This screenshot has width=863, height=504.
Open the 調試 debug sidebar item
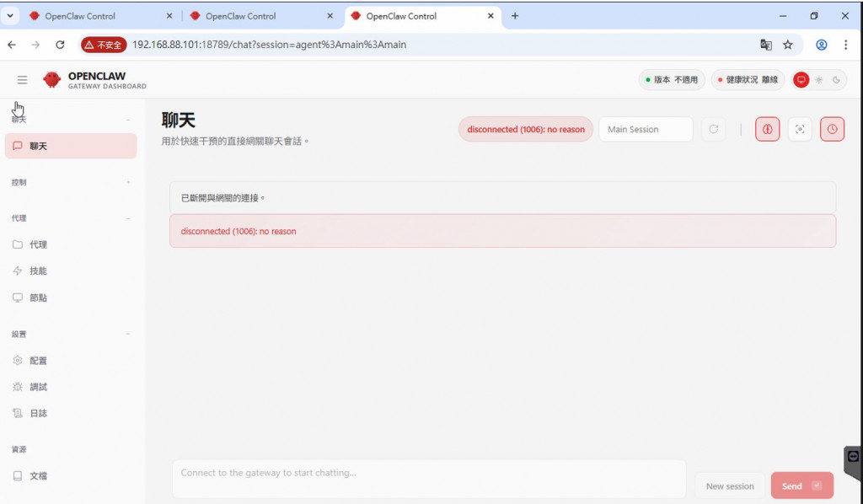(71, 387)
